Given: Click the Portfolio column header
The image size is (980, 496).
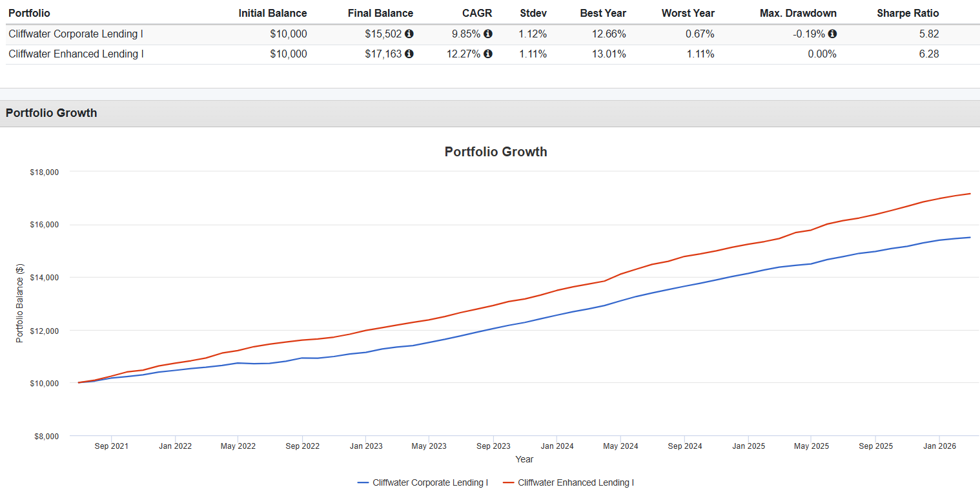Looking at the screenshot, I should tap(29, 13).
